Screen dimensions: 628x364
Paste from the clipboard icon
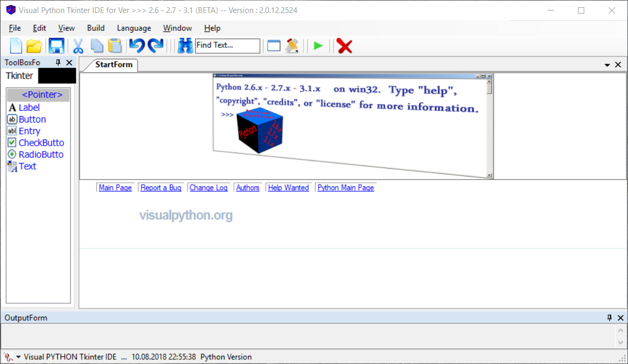tap(115, 46)
